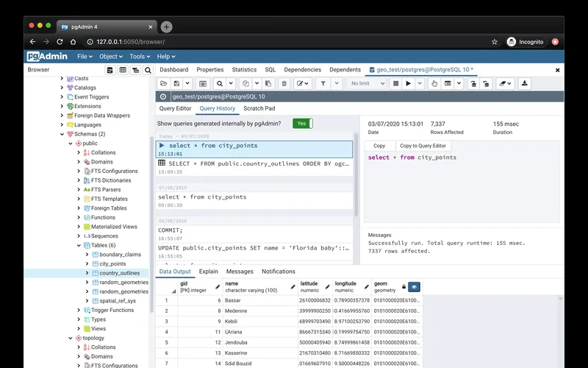The image size is (588, 368).
Task: Click Filtered Rows icon in Browser panel
Action: (x=135, y=70)
